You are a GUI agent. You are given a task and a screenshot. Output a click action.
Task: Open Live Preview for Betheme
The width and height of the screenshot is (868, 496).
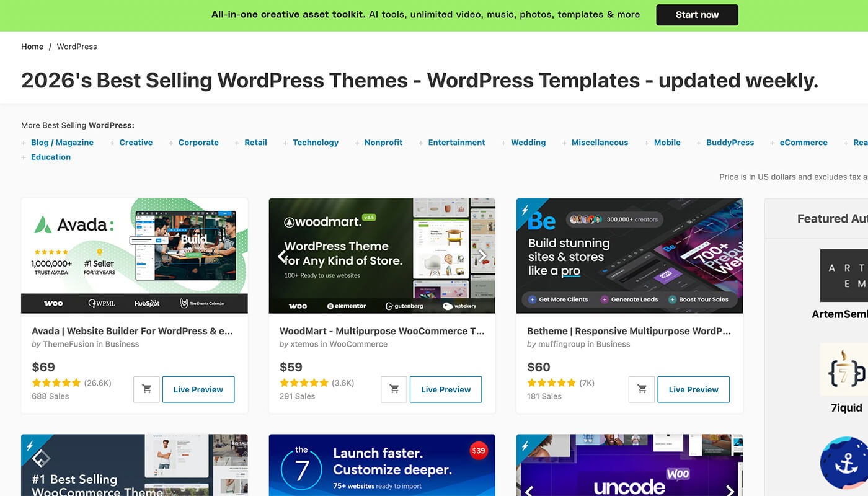click(693, 389)
